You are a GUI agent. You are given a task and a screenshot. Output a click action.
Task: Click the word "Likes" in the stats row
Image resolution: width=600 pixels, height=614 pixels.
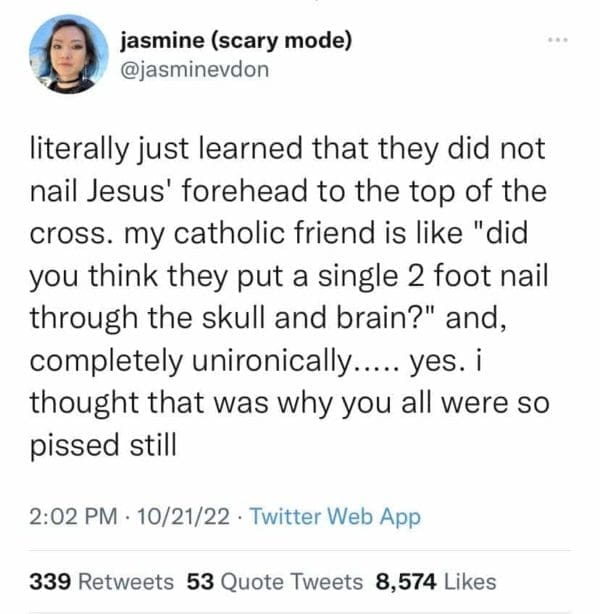pyautogui.click(x=470, y=581)
